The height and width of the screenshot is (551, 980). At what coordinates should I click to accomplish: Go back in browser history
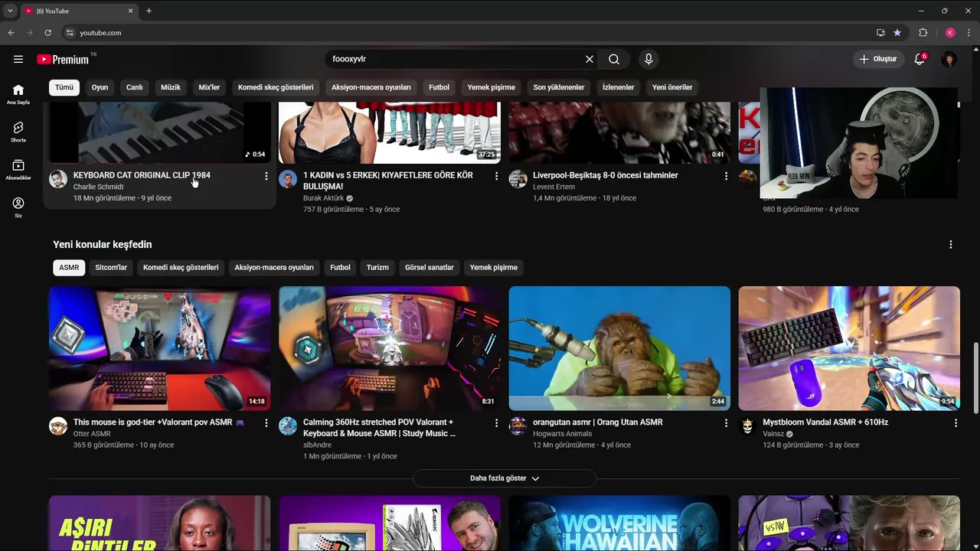point(11,33)
